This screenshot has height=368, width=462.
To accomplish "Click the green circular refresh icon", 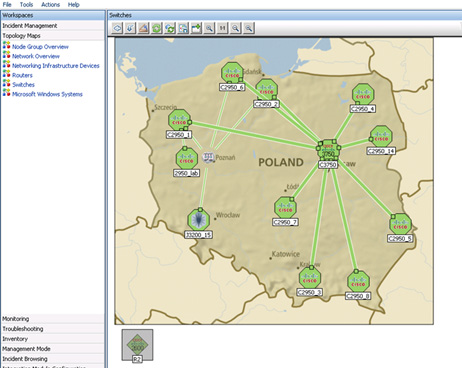I will (x=156, y=28).
